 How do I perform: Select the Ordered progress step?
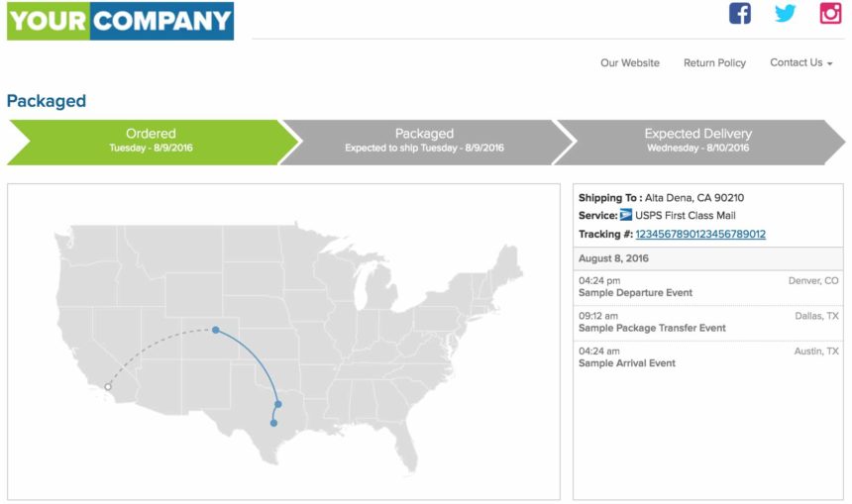coord(151,141)
